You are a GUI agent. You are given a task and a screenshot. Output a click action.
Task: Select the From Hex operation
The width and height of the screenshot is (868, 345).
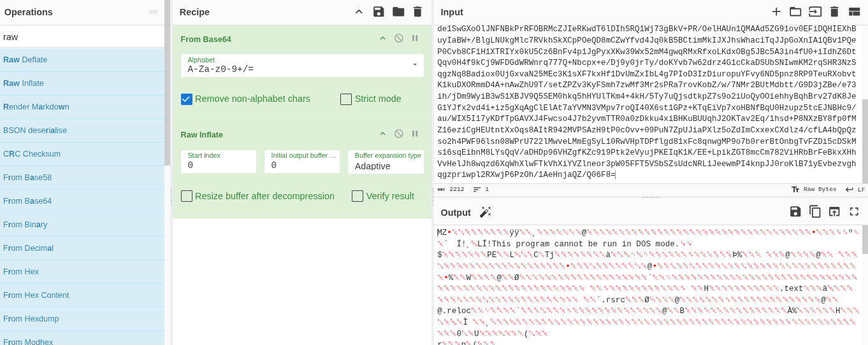pos(82,272)
